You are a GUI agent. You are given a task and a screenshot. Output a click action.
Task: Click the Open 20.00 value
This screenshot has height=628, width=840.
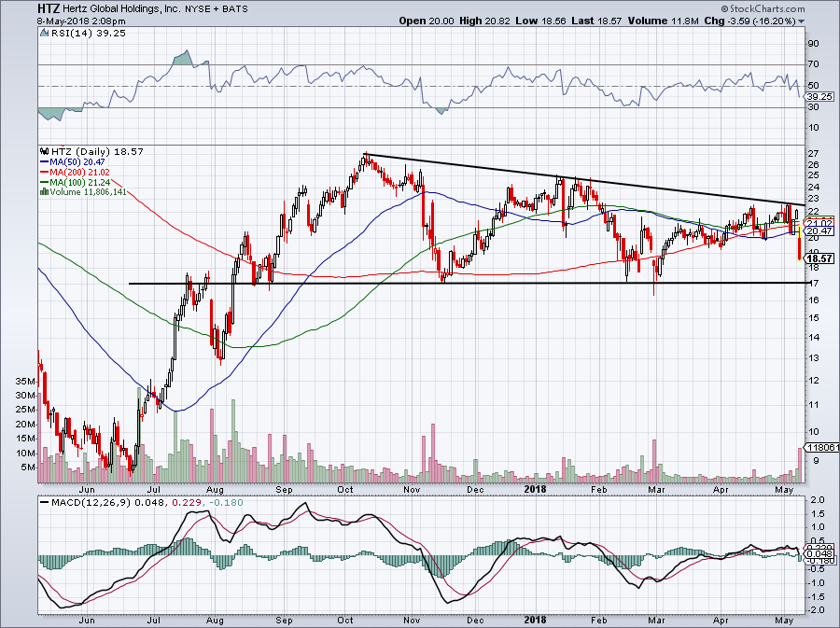[x=427, y=21]
